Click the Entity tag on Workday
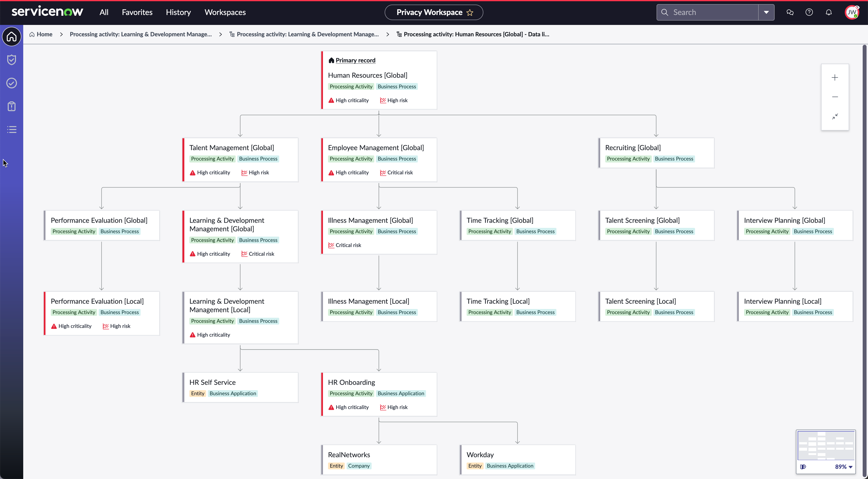Viewport: 868px width, 479px height. (475, 466)
